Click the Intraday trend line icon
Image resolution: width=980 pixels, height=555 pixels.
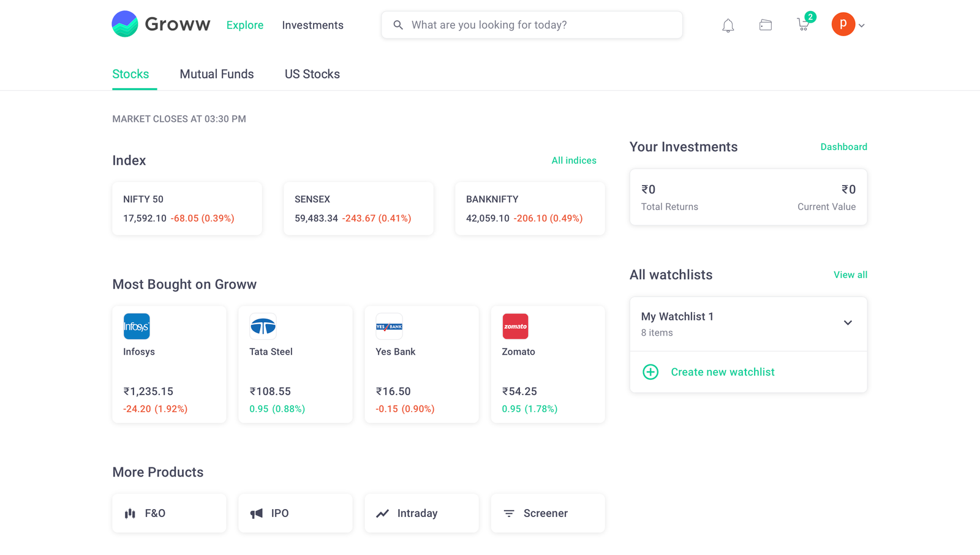(x=382, y=513)
